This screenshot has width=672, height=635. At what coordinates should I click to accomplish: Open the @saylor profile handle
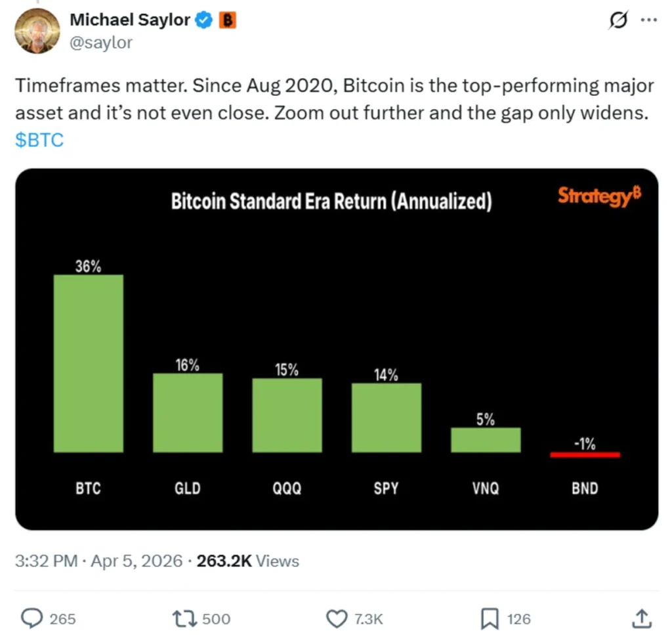[x=102, y=43]
